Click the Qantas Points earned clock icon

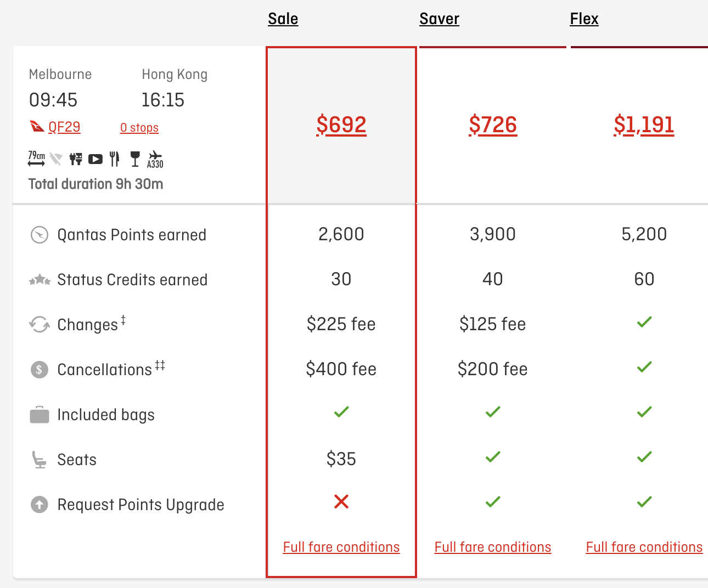pyautogui.click(x=40, y=235)
